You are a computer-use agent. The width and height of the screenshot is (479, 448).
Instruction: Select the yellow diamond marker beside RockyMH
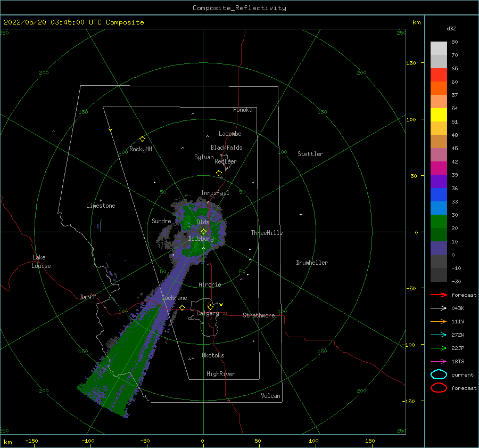142,139
